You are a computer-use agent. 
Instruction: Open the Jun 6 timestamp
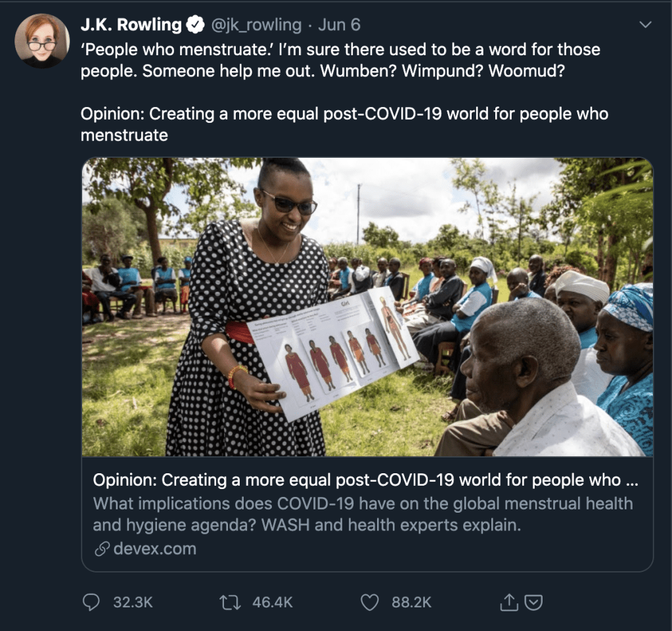[339, 25]
